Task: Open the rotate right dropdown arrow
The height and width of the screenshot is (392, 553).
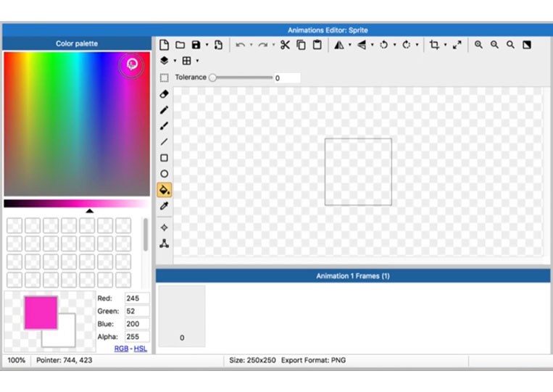Action: click(x=417, y=45)
